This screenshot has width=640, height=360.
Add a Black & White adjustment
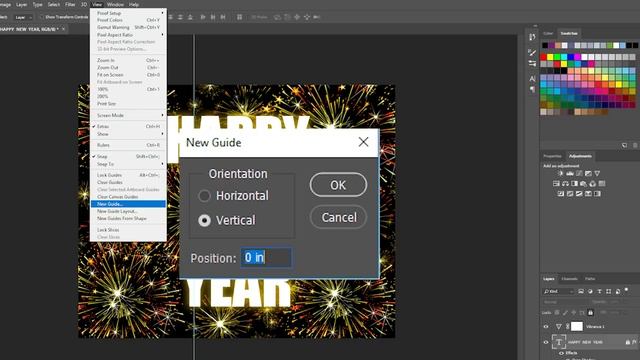[574, 184]
